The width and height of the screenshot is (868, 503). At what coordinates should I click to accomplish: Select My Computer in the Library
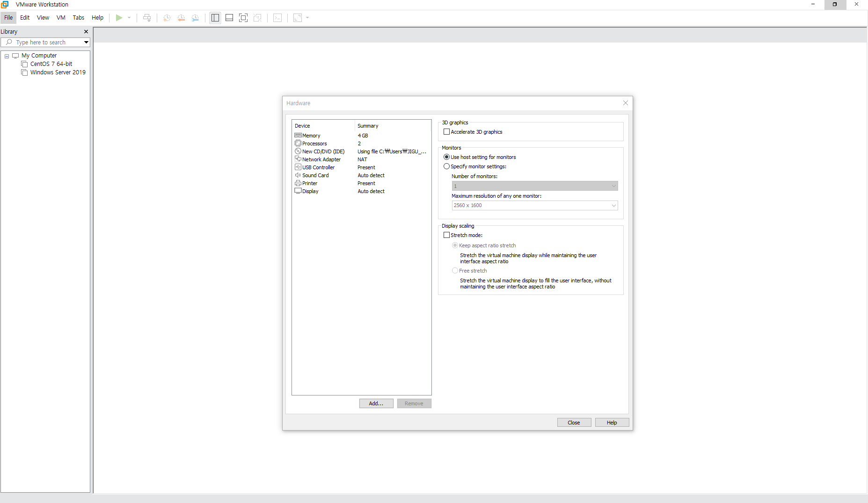[39, 56]
